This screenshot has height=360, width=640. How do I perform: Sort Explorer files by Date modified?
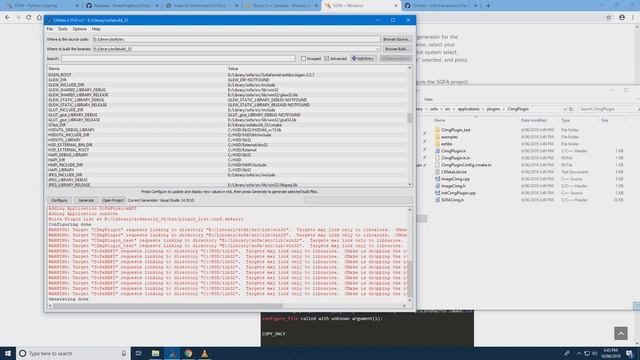click(533, 120)
